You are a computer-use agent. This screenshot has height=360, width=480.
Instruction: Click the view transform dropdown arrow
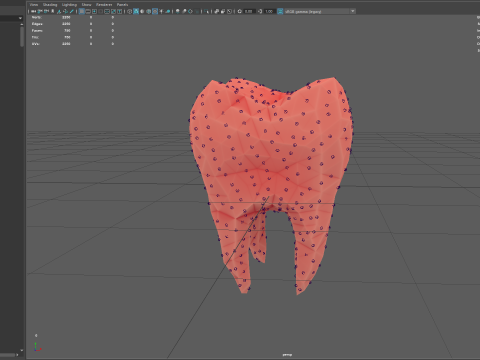[x=353, y=11]
